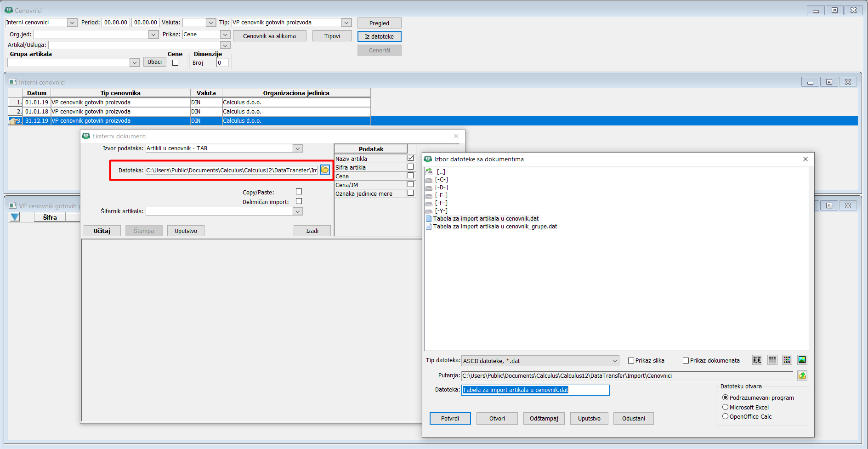
Task: Check the Sifra artikla data checkbox
Action: pos(411,167)
